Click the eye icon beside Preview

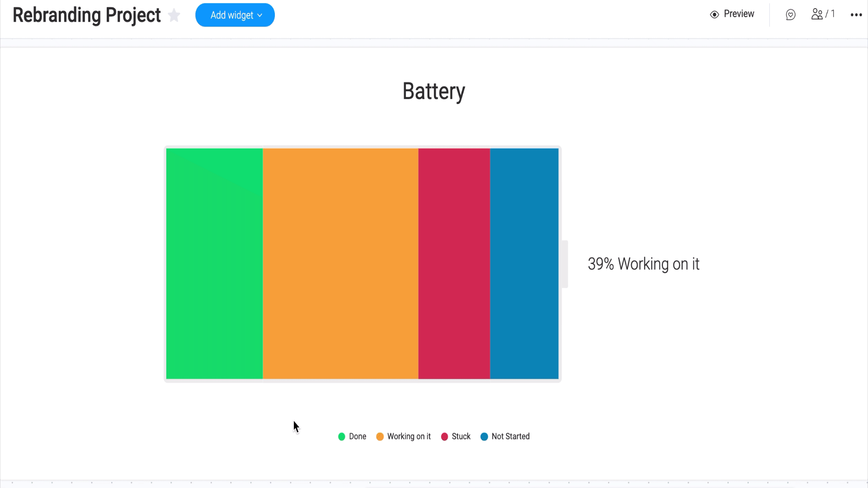pos(714,14)
